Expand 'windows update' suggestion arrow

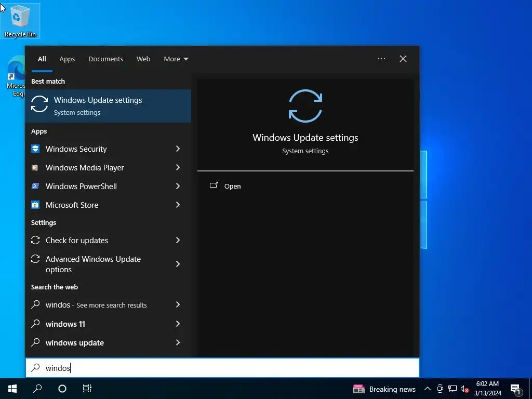pos(178,342)
